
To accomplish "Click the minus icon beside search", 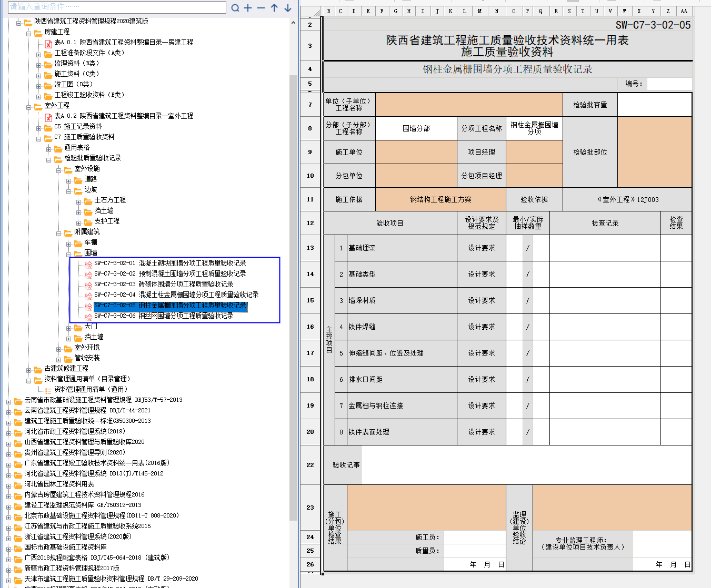I will coord(261,8).
